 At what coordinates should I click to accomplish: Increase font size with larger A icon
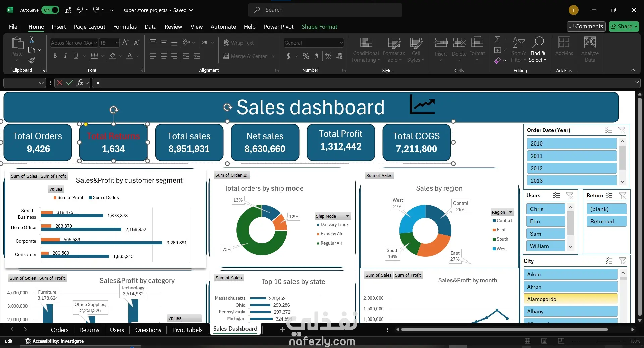pos(125,43)
